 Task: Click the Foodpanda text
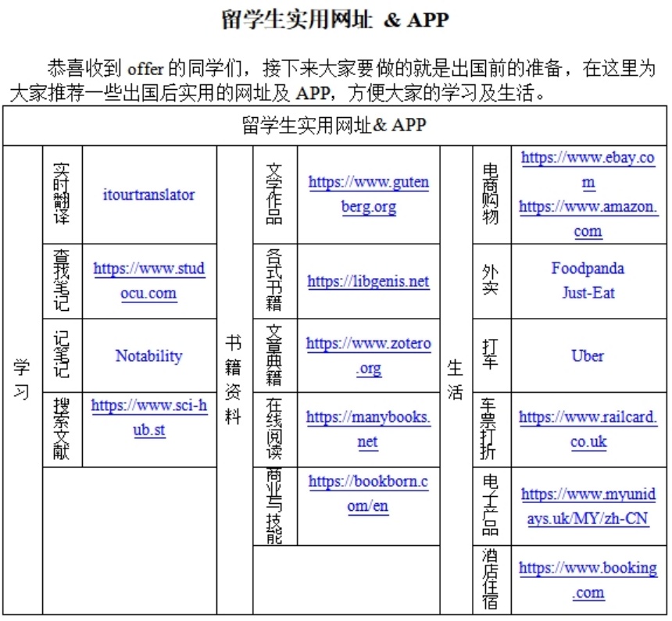(588, 269)
